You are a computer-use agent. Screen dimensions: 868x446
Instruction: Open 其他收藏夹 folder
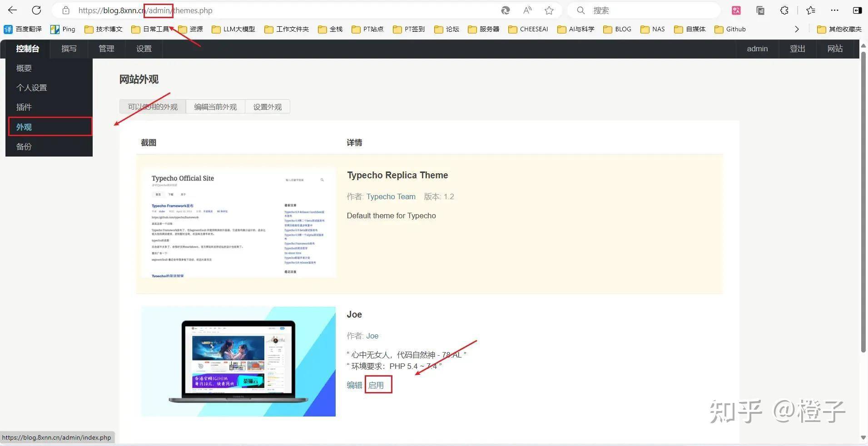click(x=839, y=29)
